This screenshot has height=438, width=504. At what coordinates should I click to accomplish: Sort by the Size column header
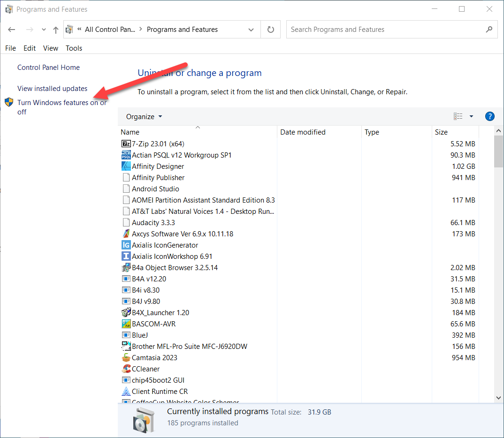coord(456,132)
